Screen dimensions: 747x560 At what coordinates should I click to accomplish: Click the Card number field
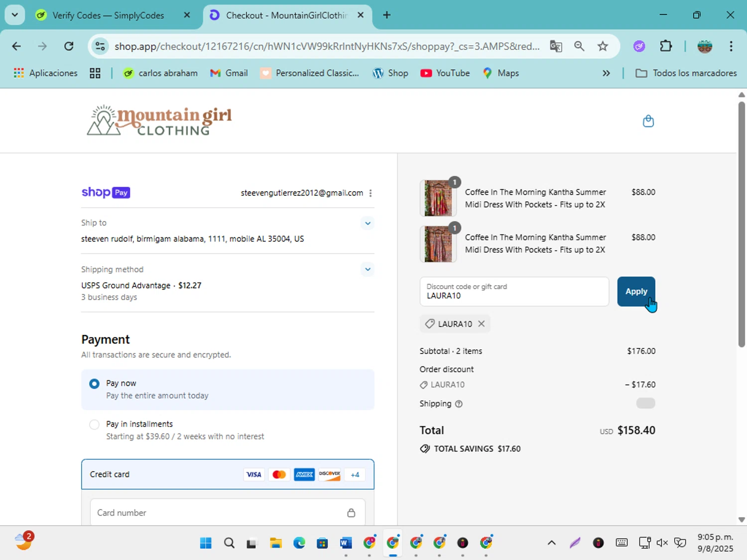click(x=228, y=512)
